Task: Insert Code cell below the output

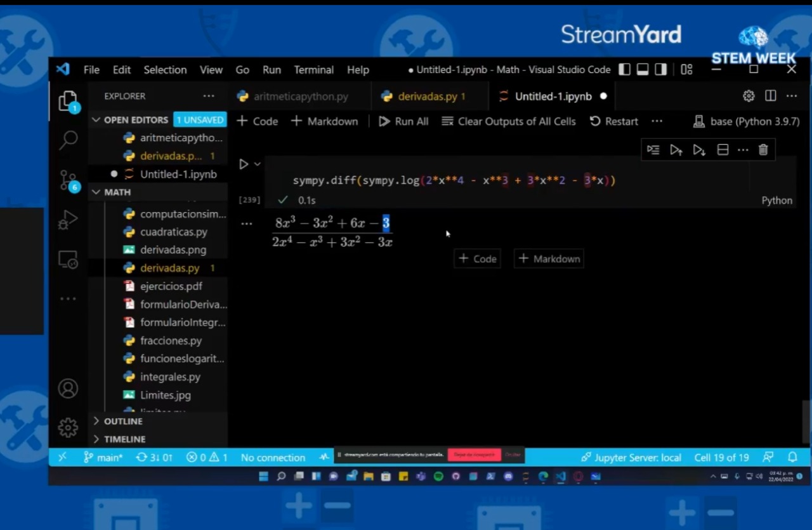Action: tap(477, 258)
